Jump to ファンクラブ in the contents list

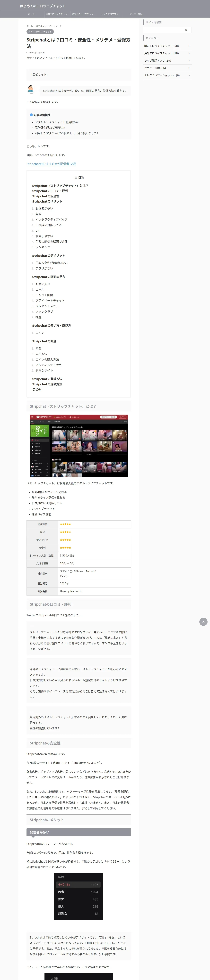[44, 312]
